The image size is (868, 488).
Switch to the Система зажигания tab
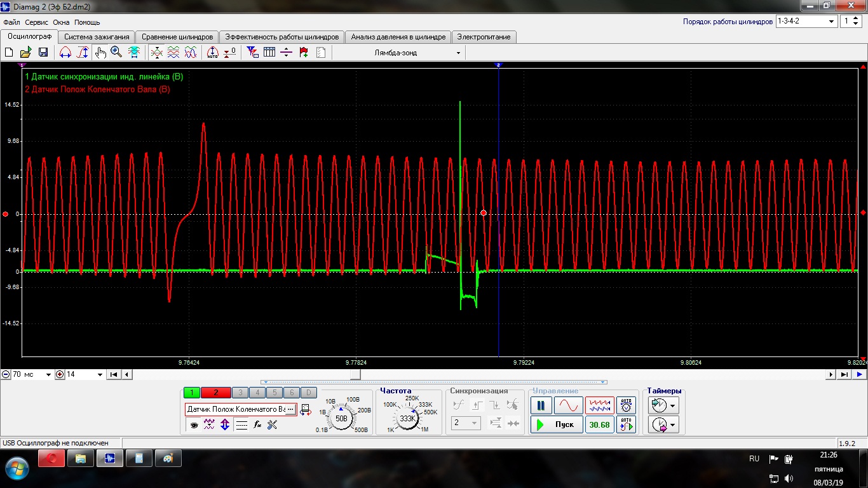[97, 37]
